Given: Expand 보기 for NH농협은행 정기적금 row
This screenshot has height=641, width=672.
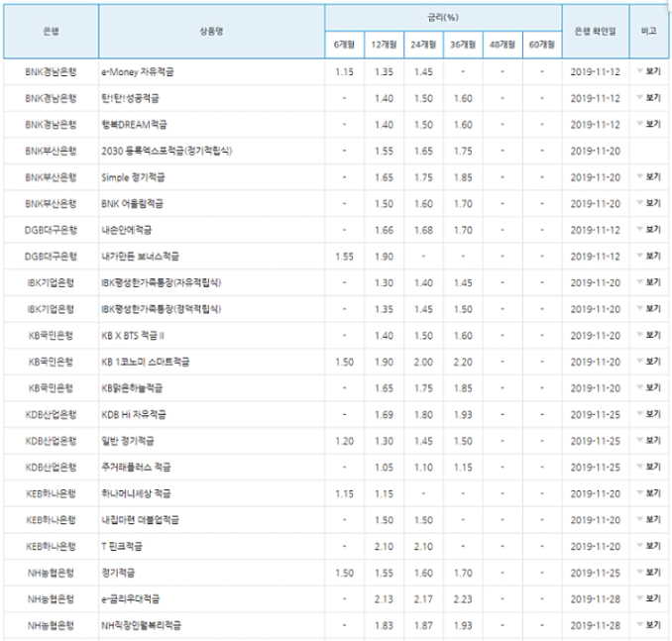Looking at the screenshot, I should point(649,573).
